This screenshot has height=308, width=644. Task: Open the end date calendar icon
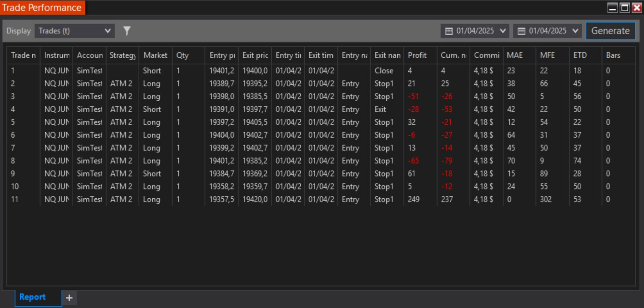point(521,31)
